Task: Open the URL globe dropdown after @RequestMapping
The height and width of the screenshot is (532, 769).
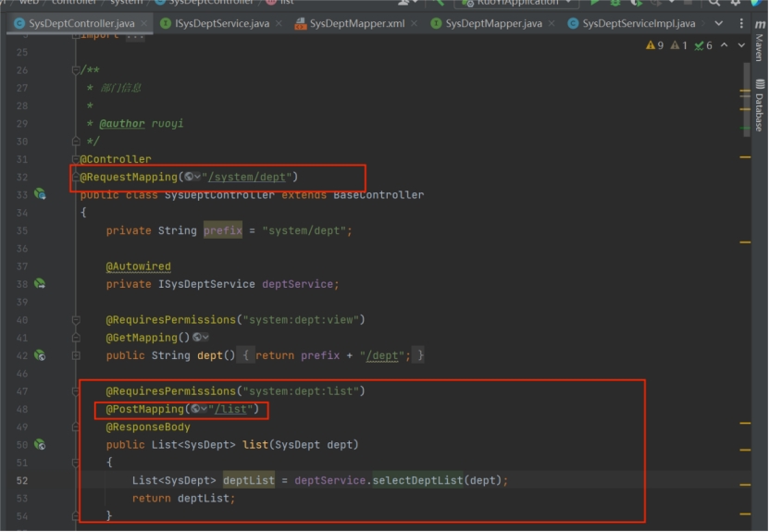Action: (x=192, y=177)
